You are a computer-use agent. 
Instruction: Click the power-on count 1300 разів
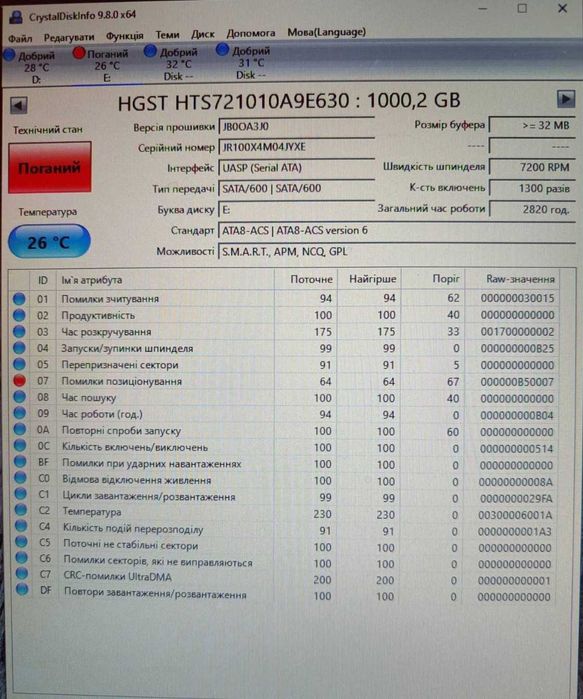point(532,188)
